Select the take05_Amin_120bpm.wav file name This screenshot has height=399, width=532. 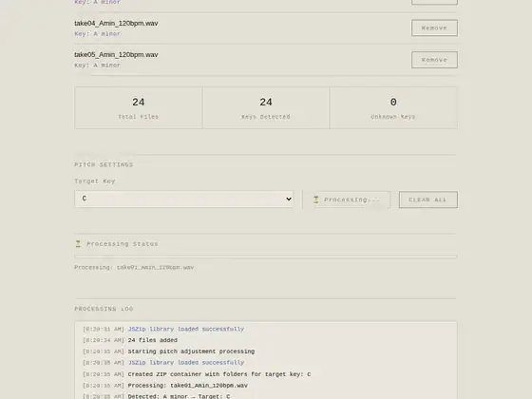(116, 55)
